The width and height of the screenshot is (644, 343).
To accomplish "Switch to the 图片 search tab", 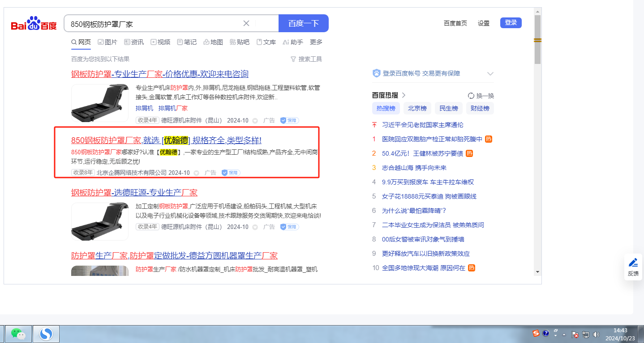I will coord(107,42).
